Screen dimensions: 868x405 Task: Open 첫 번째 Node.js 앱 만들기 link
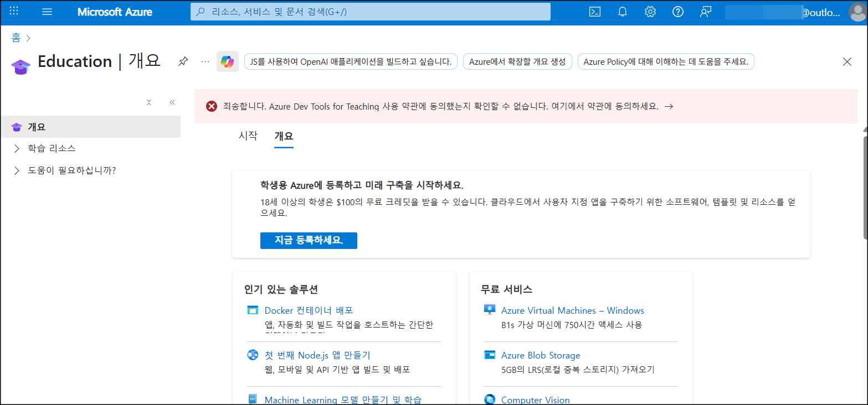tap(317, 355)
